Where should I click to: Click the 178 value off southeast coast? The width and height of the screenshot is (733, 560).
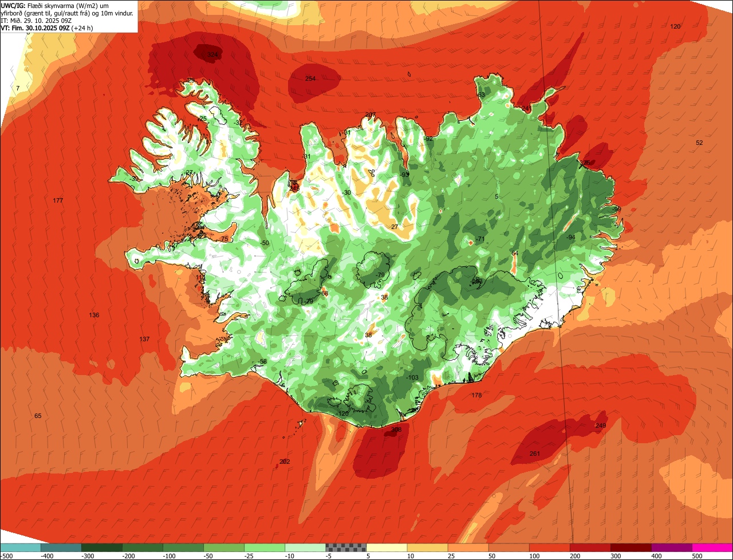click(x=476, y=396)
